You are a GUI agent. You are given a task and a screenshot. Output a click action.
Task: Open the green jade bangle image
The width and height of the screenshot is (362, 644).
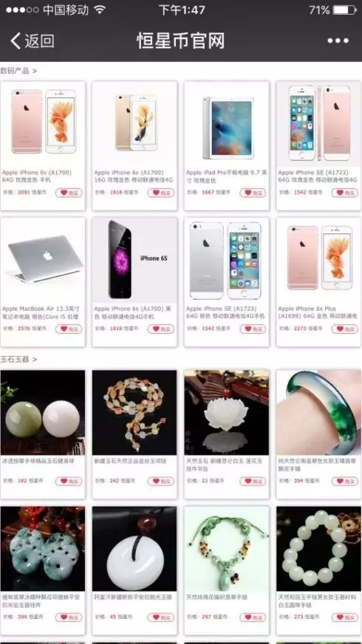[319, 412]
